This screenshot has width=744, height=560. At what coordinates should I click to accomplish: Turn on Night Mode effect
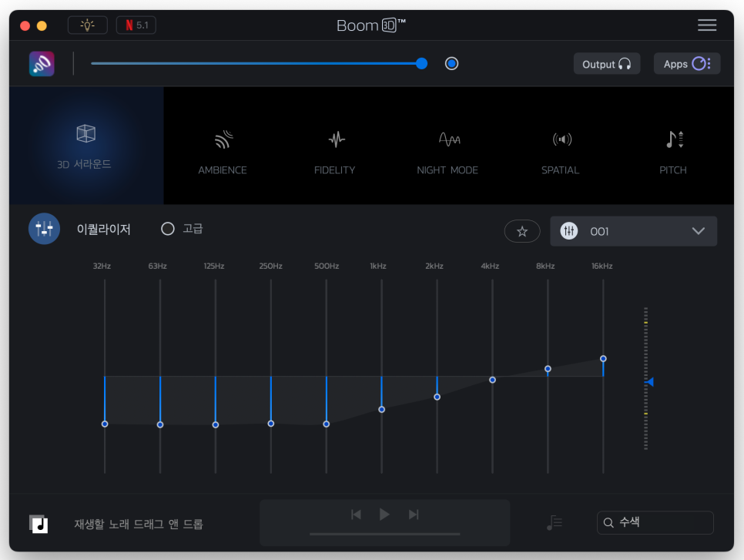pyautogui.click(x=447, y=151)
